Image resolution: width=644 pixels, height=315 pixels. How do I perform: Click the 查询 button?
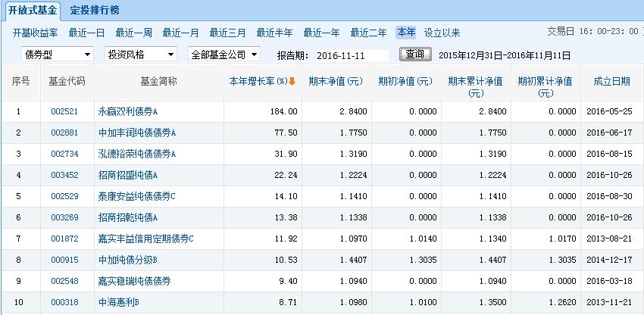click(x=415, y=55)
